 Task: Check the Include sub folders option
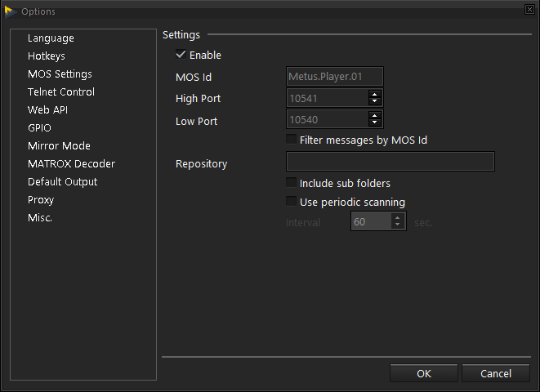point(291,183)
